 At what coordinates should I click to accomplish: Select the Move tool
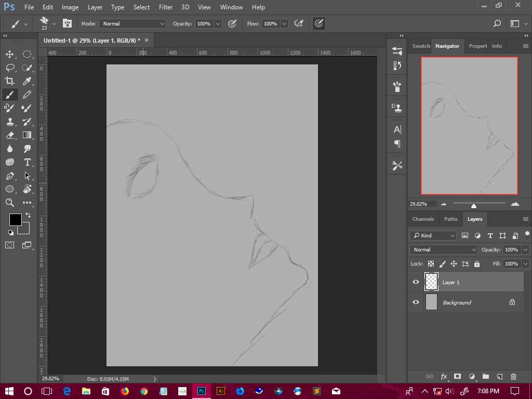[9, 54]
